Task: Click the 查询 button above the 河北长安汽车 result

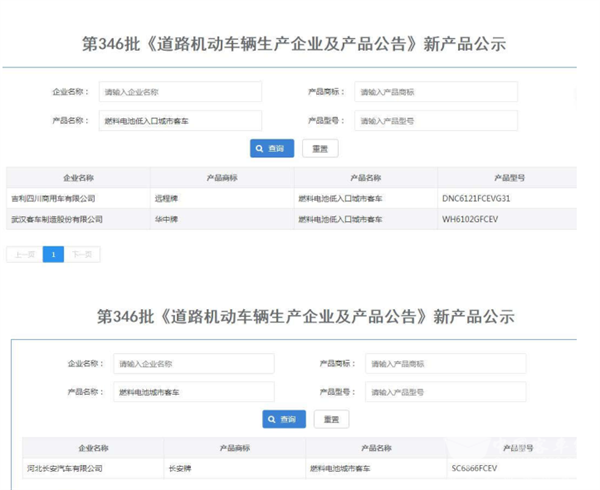Action: 284,419
